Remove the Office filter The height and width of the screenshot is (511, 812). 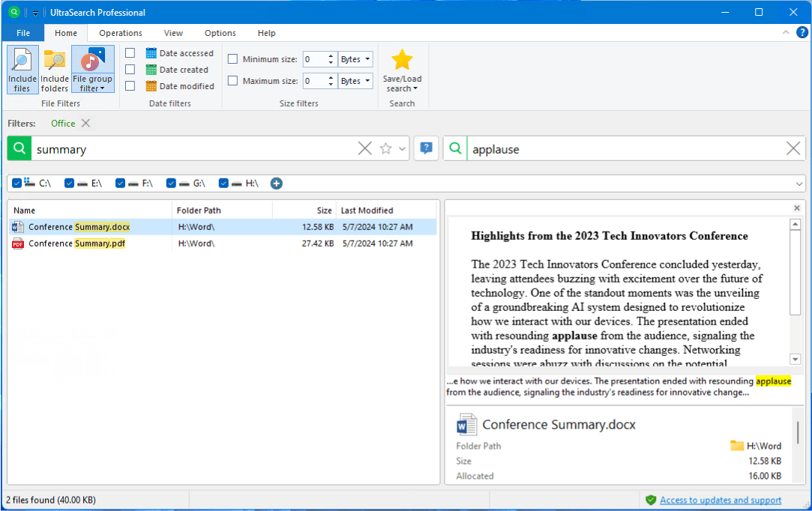[x=85, y=123]
